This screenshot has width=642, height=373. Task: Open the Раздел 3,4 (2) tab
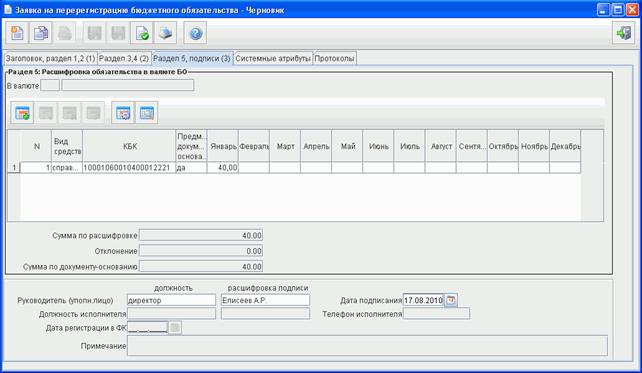(x=124, y=59)
